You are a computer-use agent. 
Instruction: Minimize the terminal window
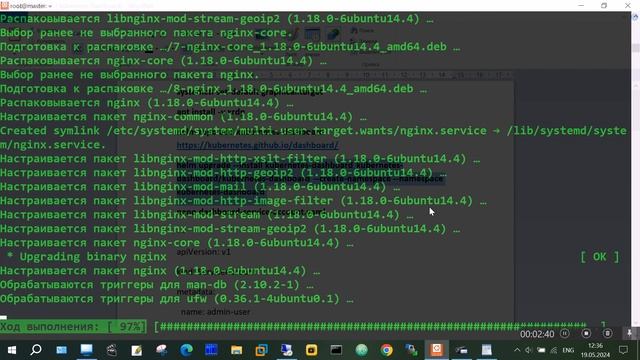click(x=581, y=5)
